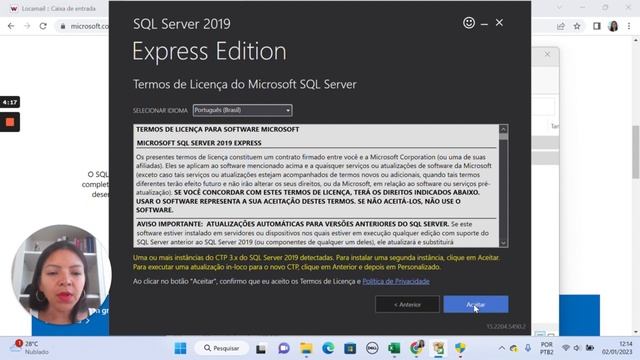Image resolution: width=640 pixels, height=360 pixels.
Task: Open Task View on the taskbar
Action: [261, 348]
